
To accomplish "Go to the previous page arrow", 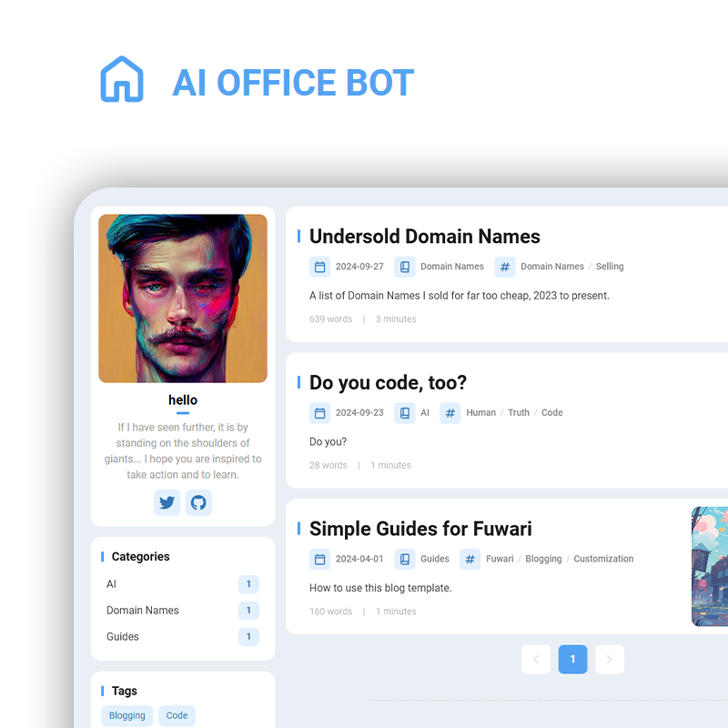I will (x=536, y=659).
